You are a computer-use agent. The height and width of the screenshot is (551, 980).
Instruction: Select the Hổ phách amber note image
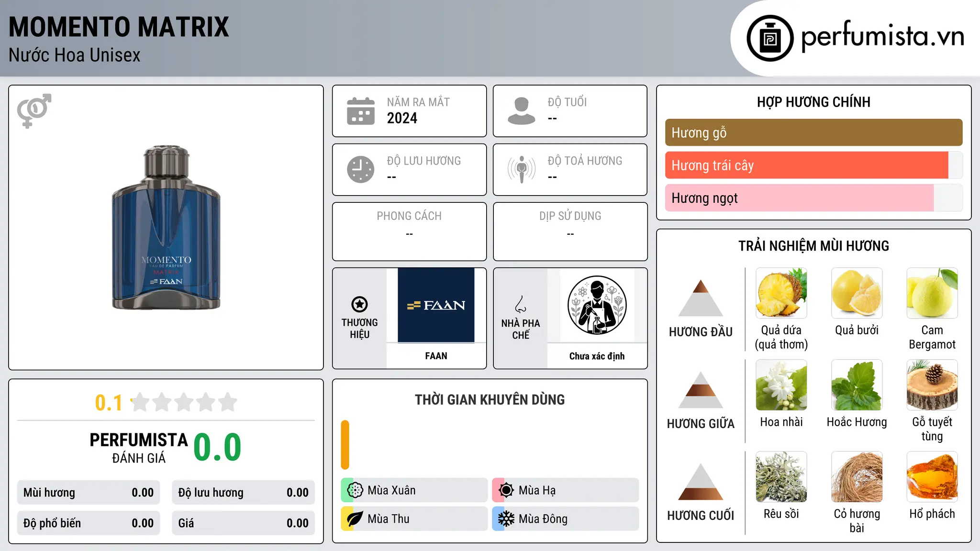tap(932, 477)
